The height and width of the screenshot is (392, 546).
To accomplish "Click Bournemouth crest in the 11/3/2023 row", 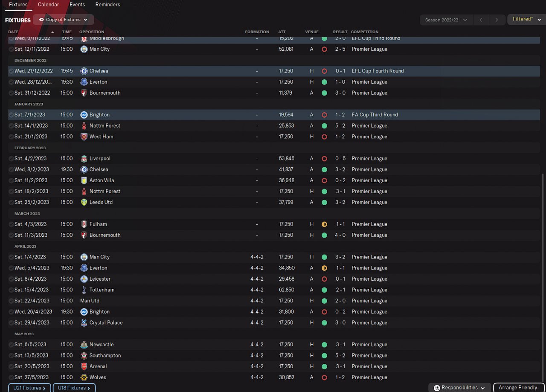I will [84, 235].
